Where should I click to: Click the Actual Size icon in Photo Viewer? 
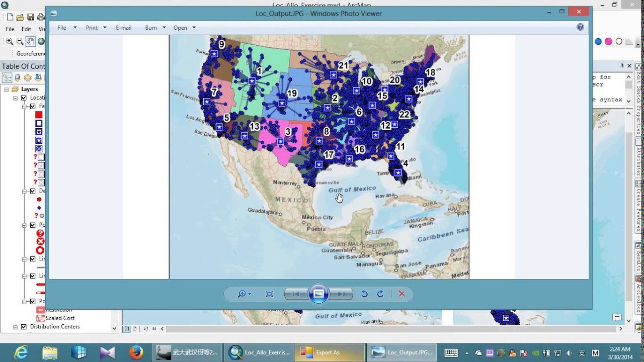point(269,294)
